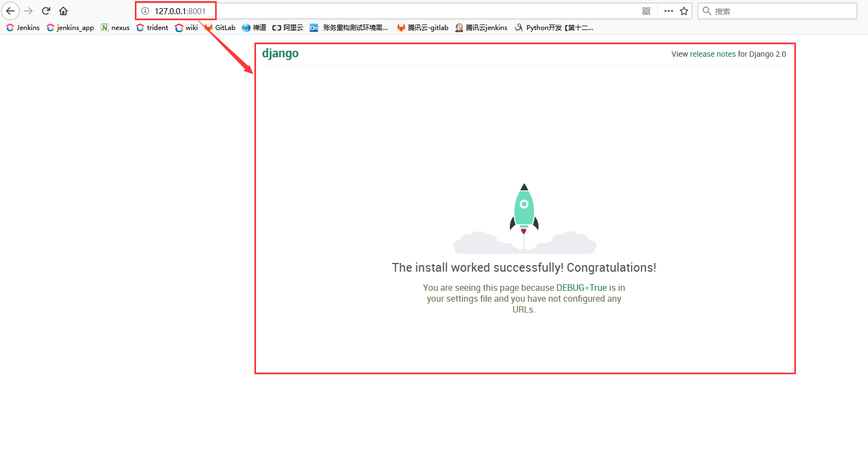Click the search box in the toolbar
This screenshot has width=868, height=455.
coord(777,11)
